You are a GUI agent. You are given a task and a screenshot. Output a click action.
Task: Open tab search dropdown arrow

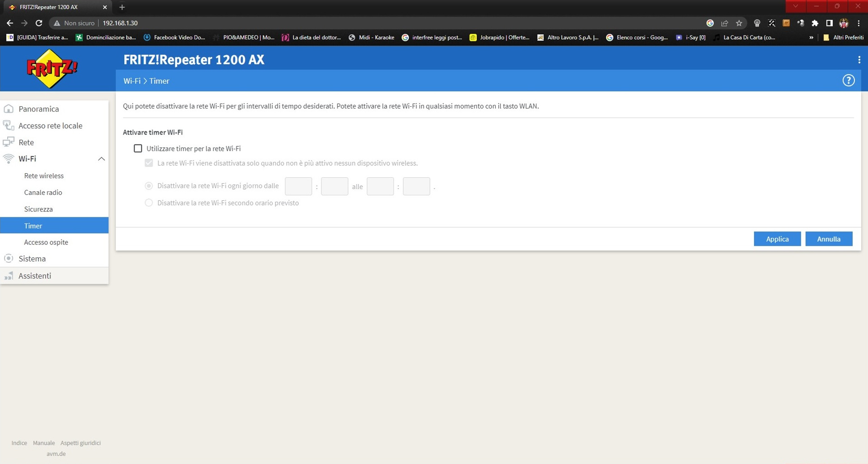tap(796, 6)
